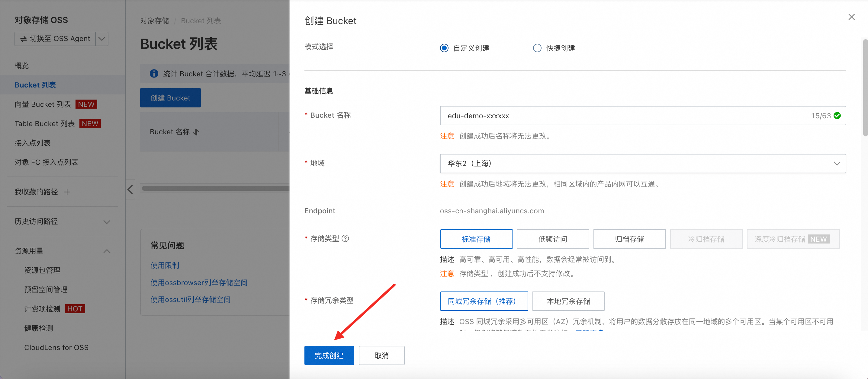Choose 低频访问 storage type
This screenshot has height=379, width=868.
coord(553,239)
